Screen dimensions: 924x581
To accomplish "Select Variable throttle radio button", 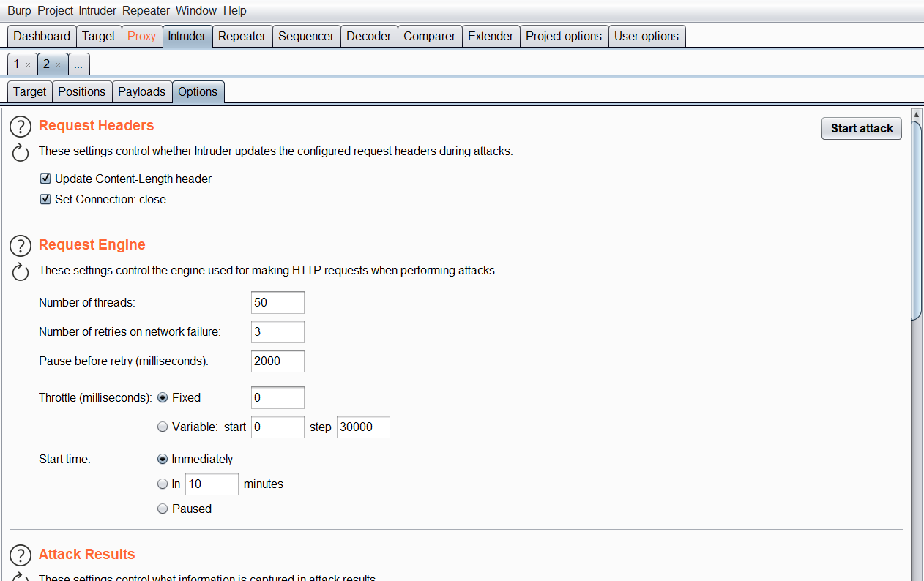I will tap(163, 427).
